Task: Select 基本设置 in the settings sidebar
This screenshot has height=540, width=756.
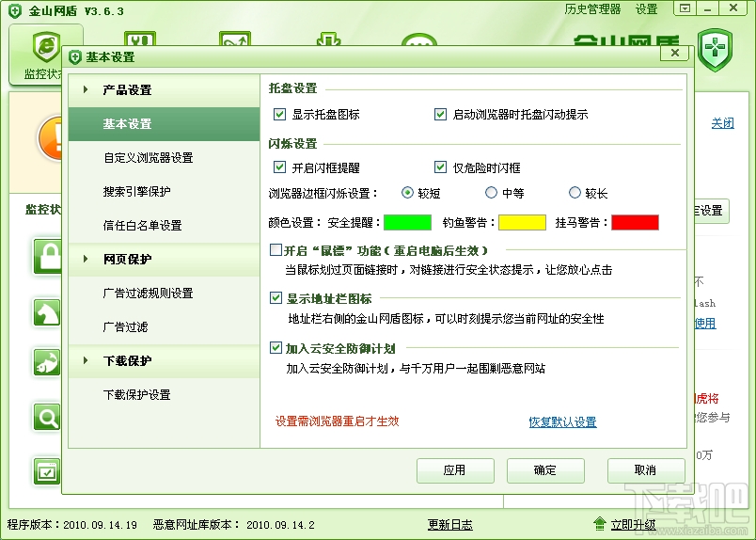Action: pos(164,124)
